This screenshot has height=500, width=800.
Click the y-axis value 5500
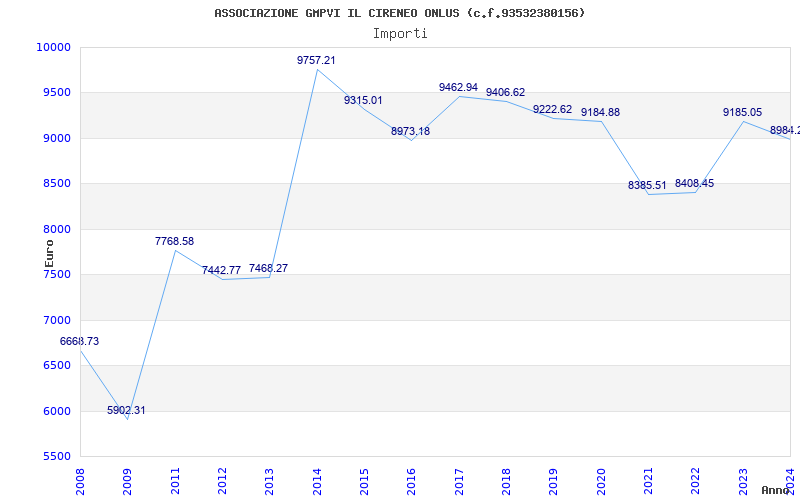(x=56, y=457)
